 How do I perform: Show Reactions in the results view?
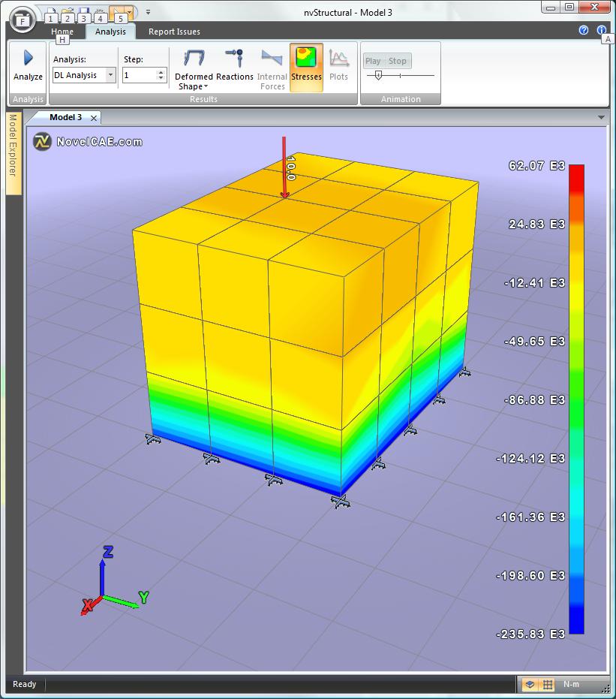coord(235,66)
